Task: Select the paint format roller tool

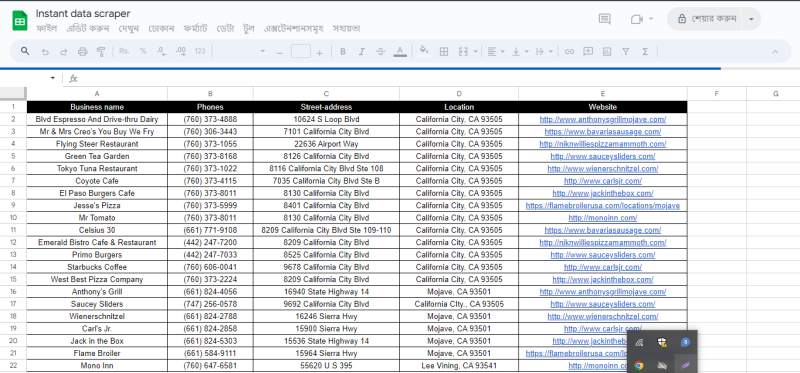Action: click(x=101, y=52)
